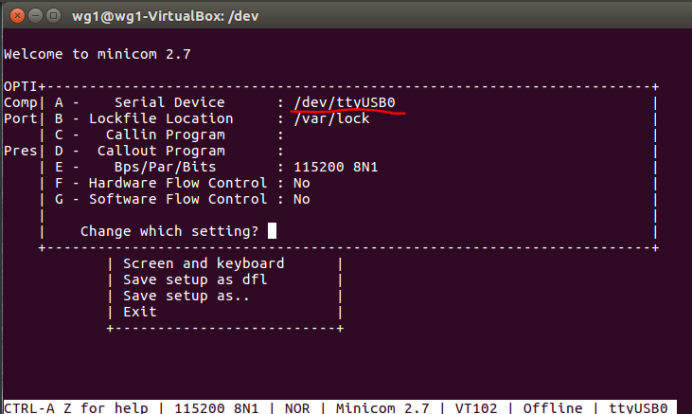Click the /var/lock path value

pos(331,119)
